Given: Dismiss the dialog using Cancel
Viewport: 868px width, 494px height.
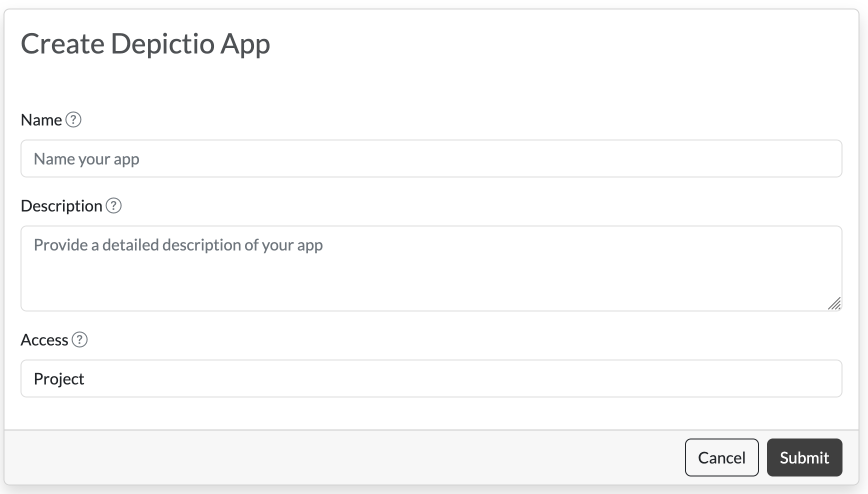Looking at the screenshot, I should point(721,457).
